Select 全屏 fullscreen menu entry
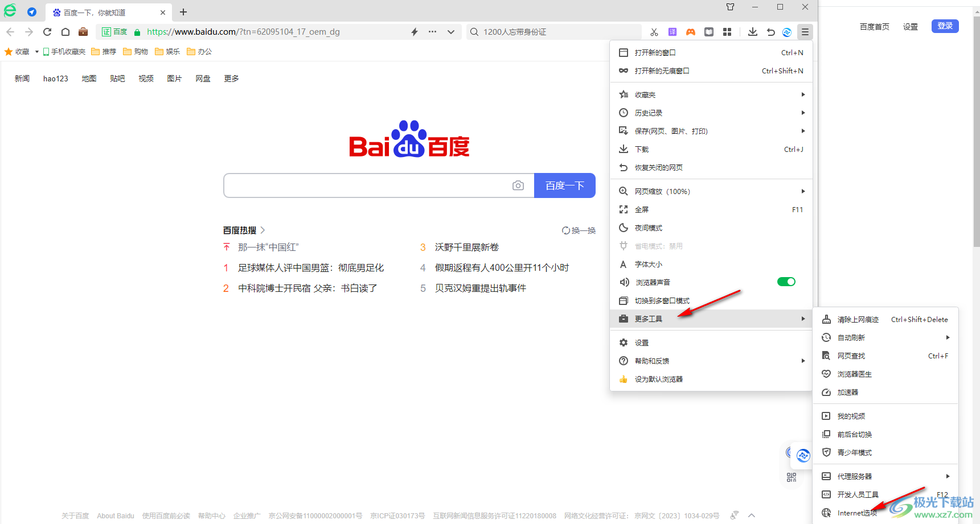Screen dimensions: 980x524 coord(711,209)
